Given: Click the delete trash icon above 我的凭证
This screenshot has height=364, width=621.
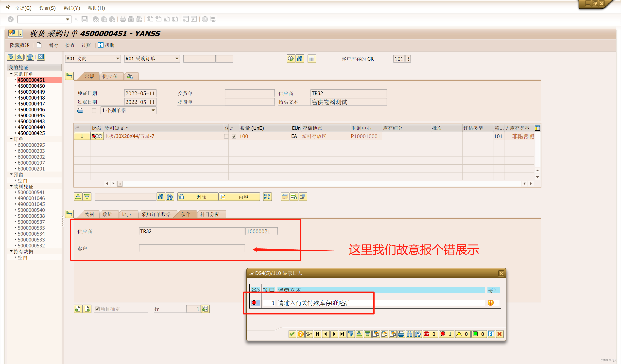Looking at the screenshot, I should [30, 57].
